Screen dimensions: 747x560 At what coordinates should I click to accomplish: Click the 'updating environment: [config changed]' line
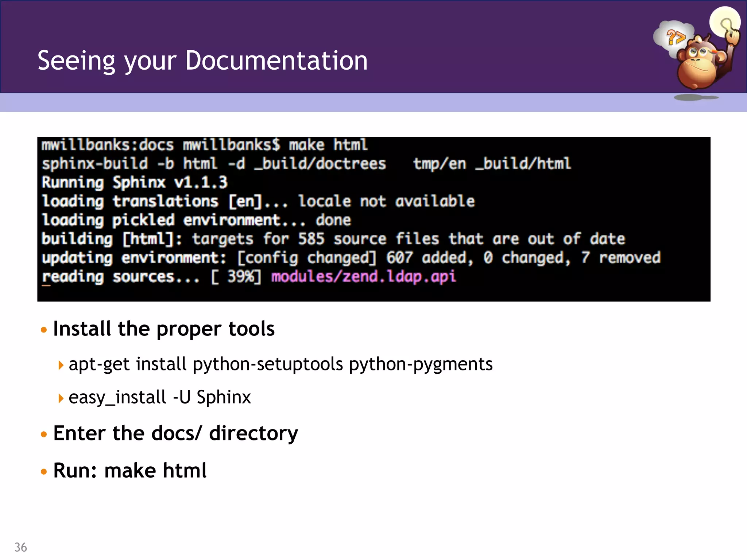click(351, 258)
